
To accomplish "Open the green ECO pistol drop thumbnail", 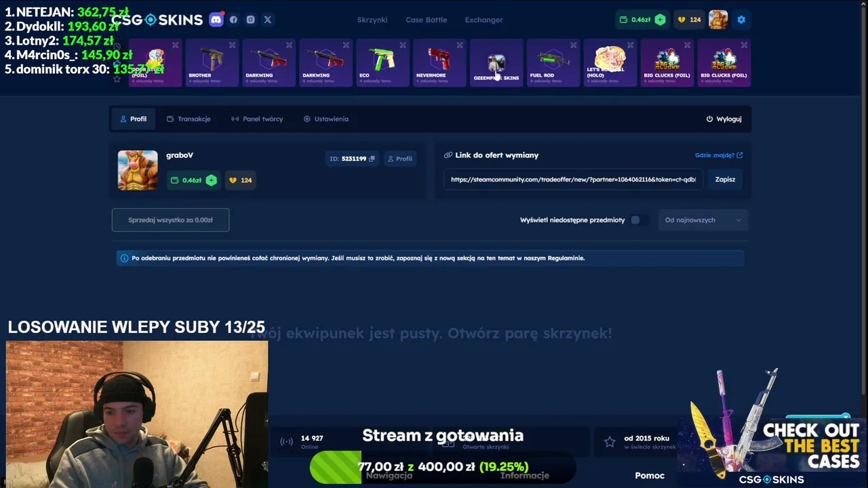I will point(382,60).
